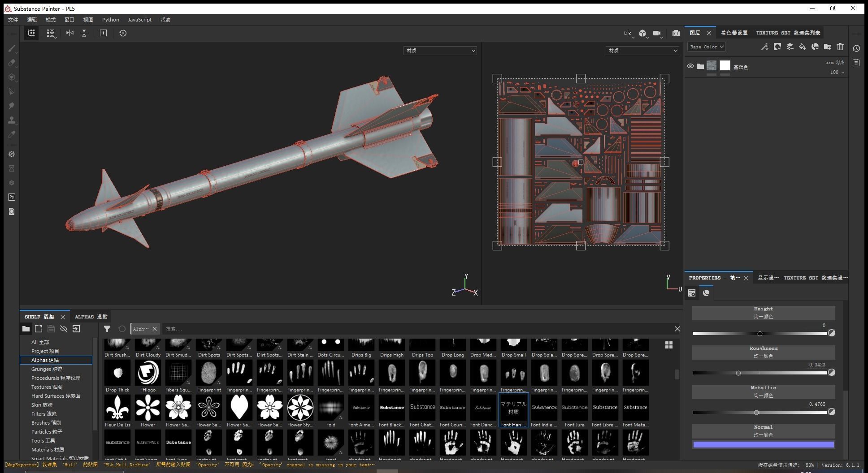Viewport: 868px width, 473px height.
Task: Select the Grunges 脏迹 shelf category
Action: 47,369
